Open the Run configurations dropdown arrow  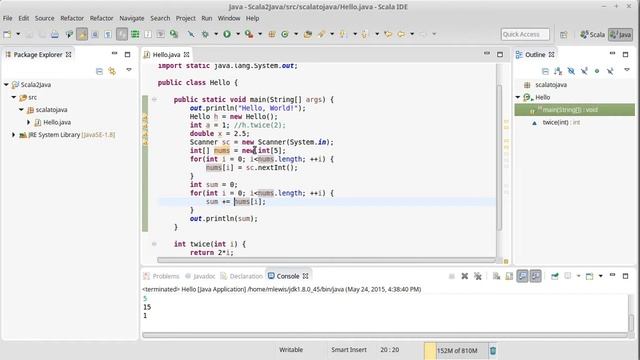238,35
